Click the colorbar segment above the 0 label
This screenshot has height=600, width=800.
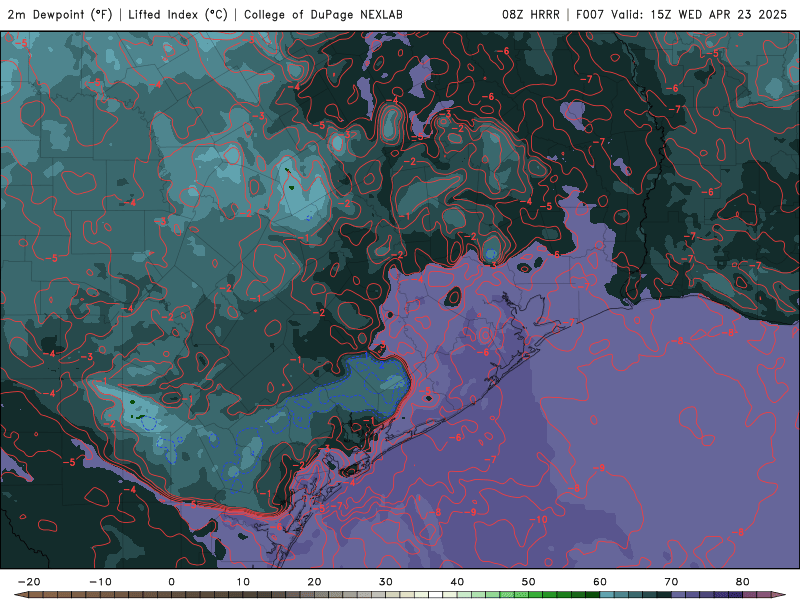179,595
